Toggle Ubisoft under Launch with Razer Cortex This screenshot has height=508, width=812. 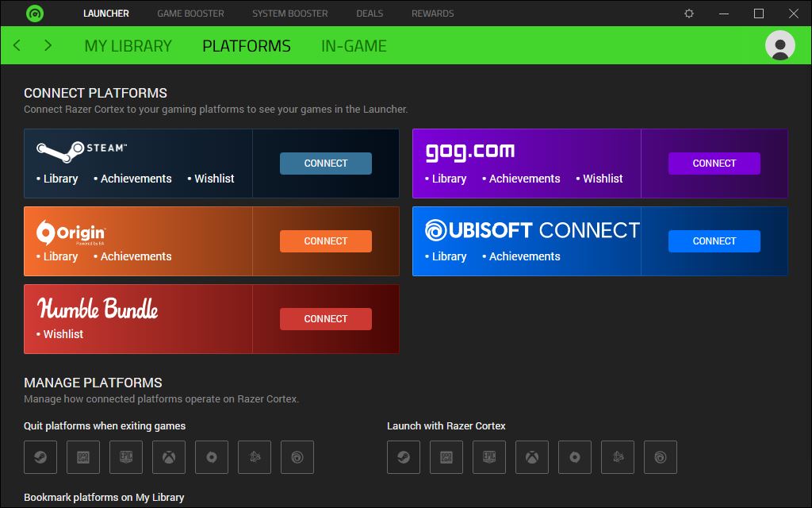click(661, 457)
